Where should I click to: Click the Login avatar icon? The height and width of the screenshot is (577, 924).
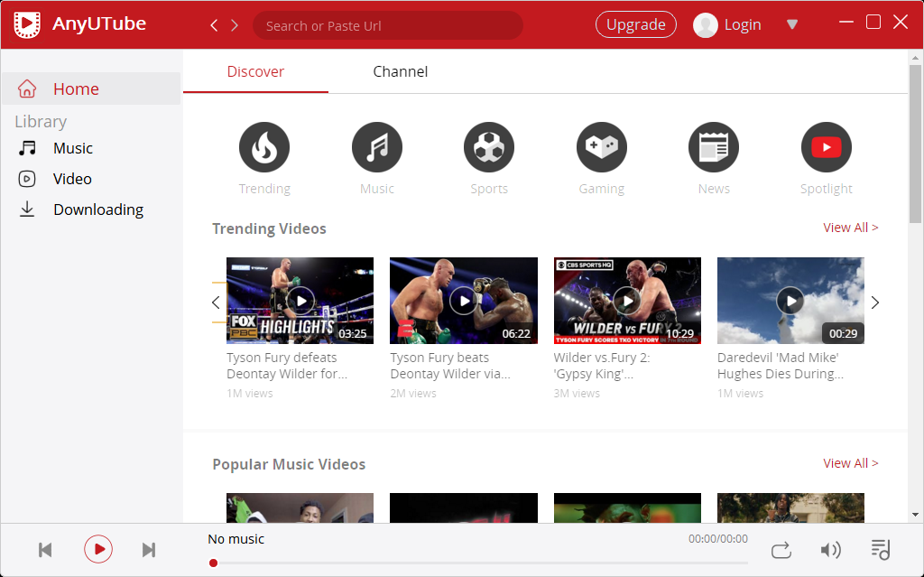(705, 24)
